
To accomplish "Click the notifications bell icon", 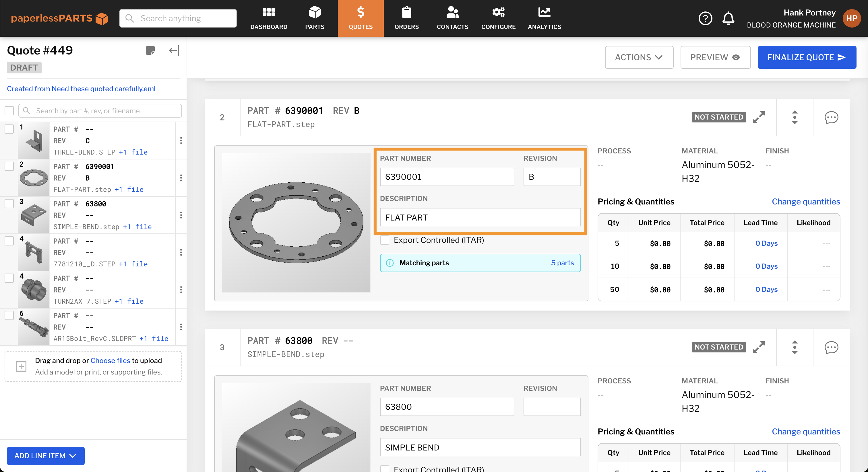I will pyautogui.click(x=728, y=19).
